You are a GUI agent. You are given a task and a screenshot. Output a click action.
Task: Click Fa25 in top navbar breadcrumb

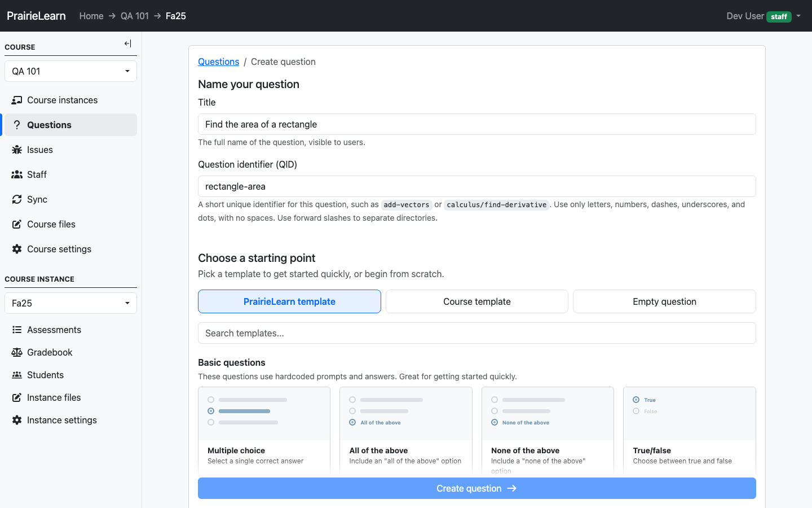(x=176, y=16)
